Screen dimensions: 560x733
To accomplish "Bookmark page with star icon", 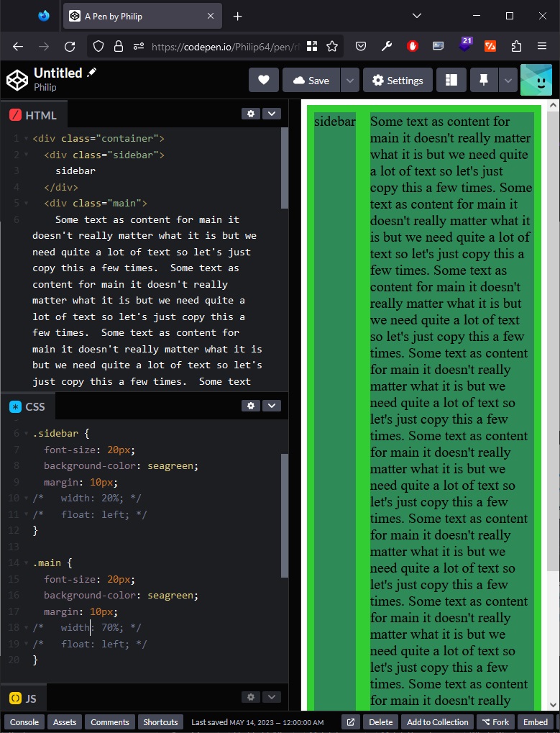I will pyautogui.click(x=332, y=46).
